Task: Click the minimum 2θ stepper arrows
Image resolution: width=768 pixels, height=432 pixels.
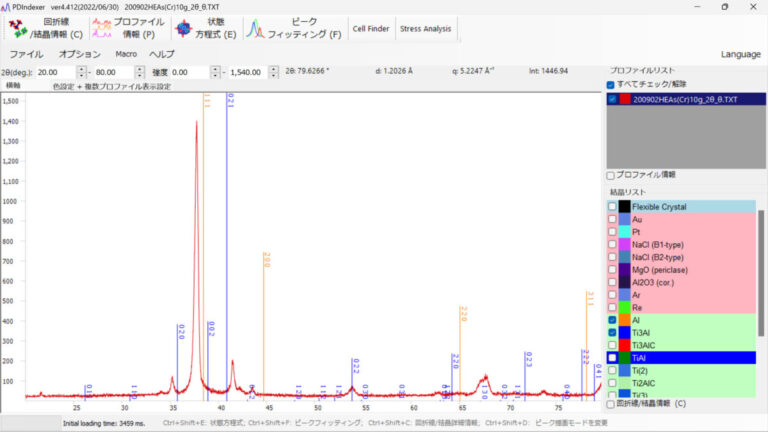Action: pyautogui.click(x=80, y=72)
